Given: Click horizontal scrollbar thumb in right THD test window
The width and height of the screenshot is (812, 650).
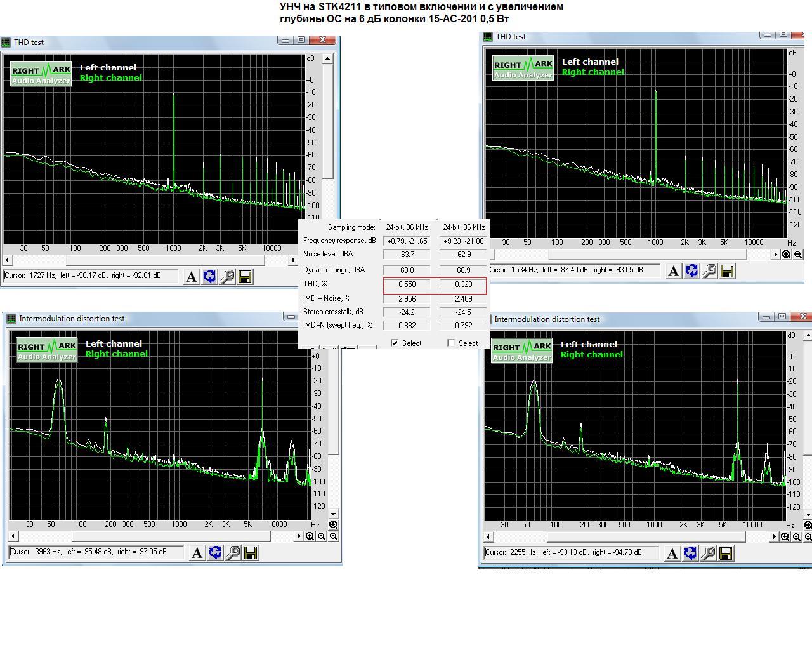Looking at the screenshot, I should coord(647,255).
